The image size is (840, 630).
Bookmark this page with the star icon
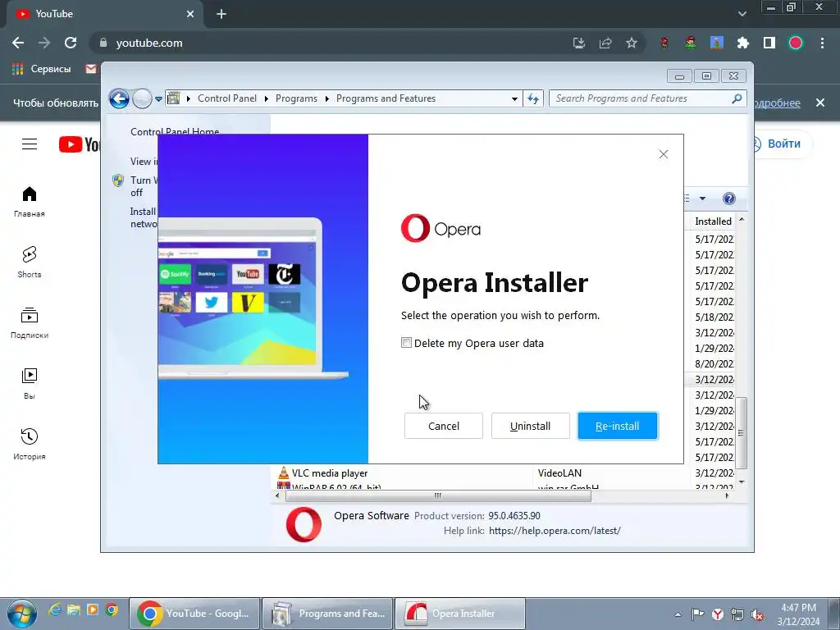632,43
